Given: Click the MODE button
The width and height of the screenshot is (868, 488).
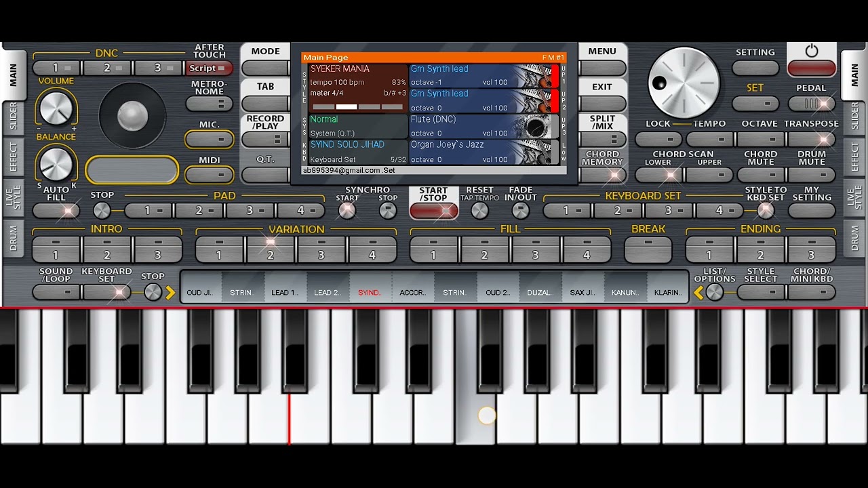Looking at the screenshot, I should [265, 68].
